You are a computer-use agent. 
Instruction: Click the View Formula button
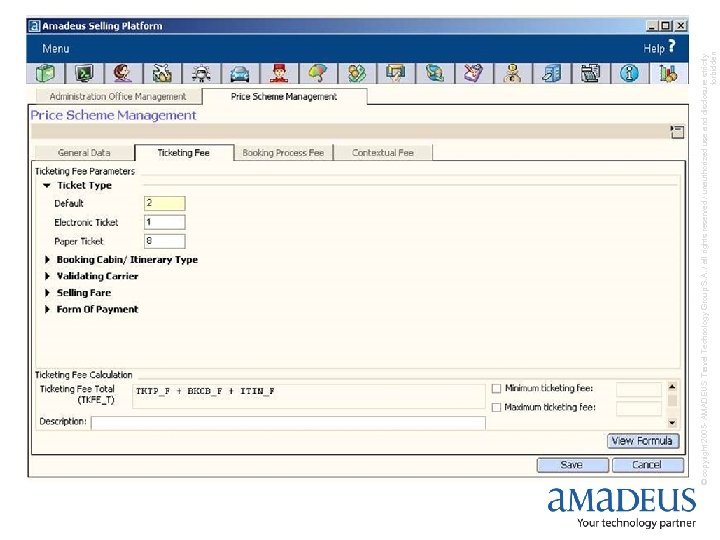(x=643, y=441)
